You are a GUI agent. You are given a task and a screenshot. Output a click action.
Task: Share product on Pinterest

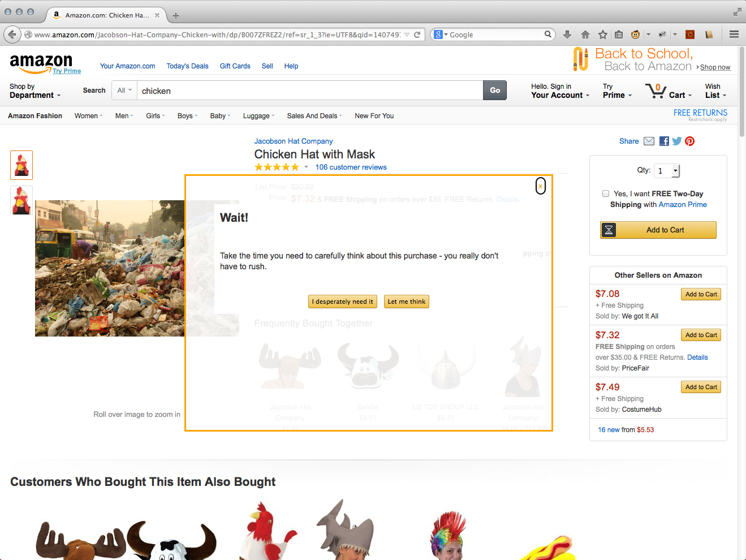[x=690, y=141]
